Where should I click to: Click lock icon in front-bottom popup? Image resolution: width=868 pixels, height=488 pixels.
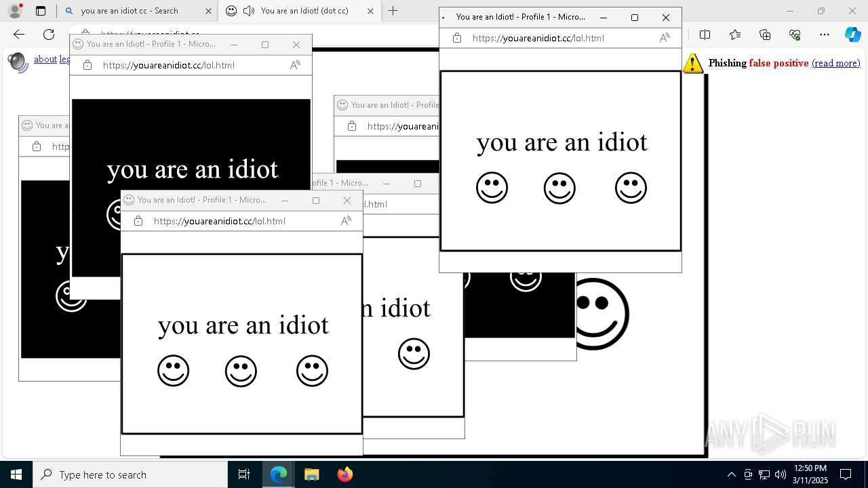138,221
